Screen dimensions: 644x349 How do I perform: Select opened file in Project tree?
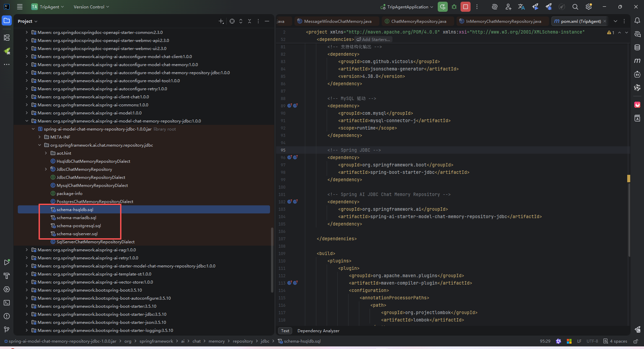pyautogui.click(x=232, y=21)
